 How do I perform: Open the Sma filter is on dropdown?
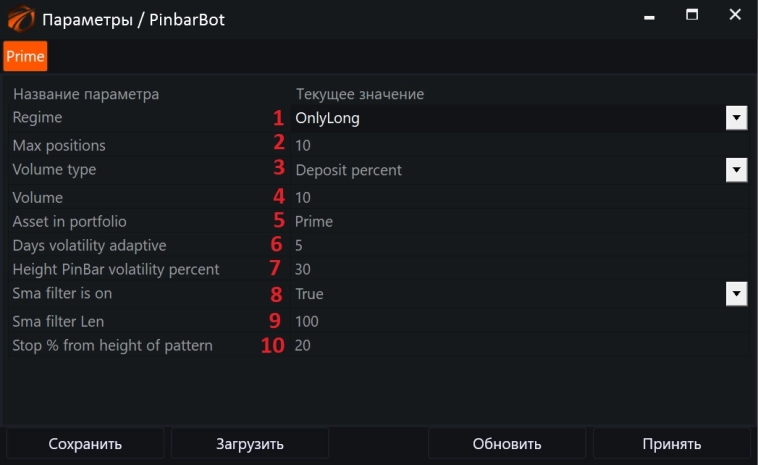737,294
